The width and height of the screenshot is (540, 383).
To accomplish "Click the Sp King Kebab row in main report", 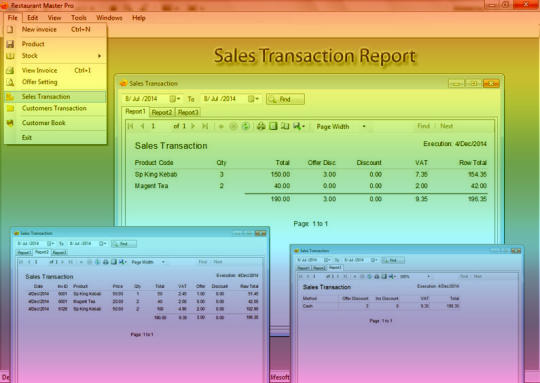I will click(x=310, y=175).
